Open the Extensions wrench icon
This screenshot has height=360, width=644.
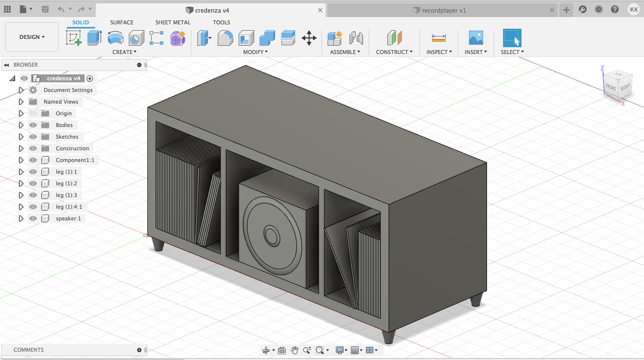pos(583,9)
